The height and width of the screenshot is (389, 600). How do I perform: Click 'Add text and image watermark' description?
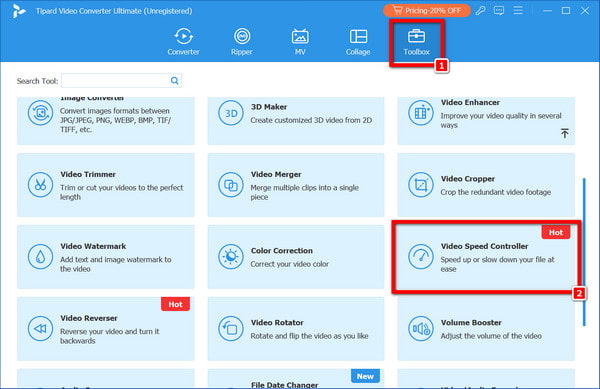pos(116,264)
